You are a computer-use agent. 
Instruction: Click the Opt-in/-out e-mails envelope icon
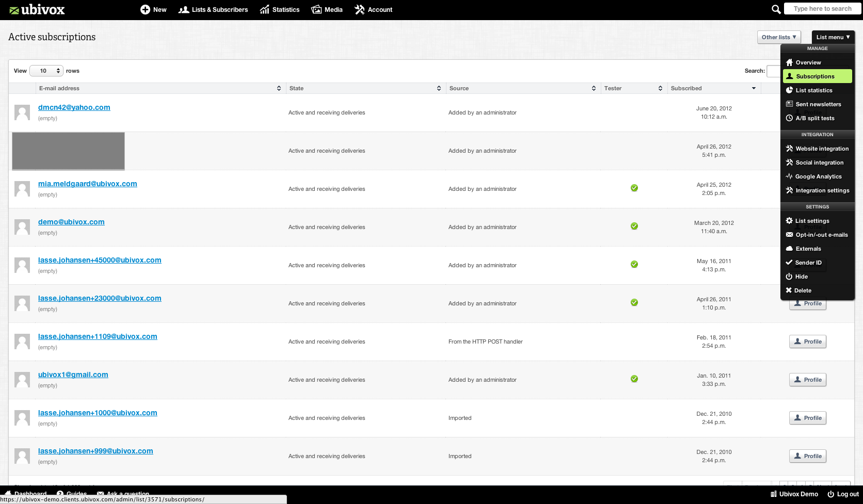[789, 235]
